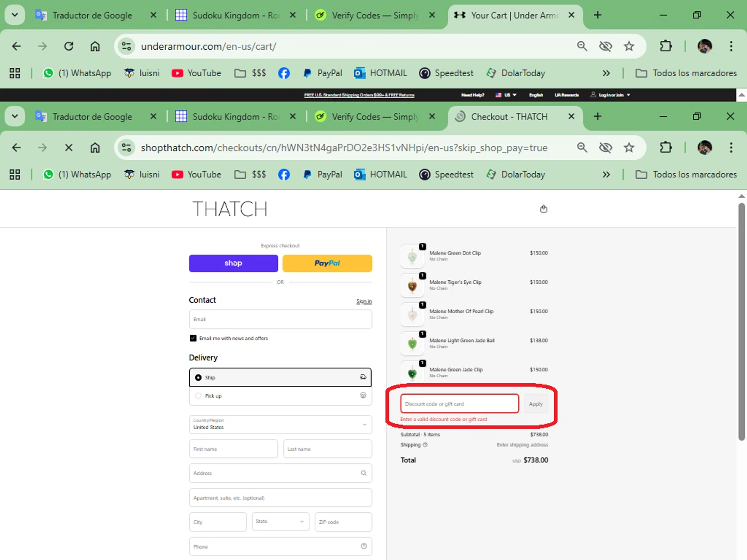Click First name field
The width and height of the screenshot is (747, 560).
234,449
